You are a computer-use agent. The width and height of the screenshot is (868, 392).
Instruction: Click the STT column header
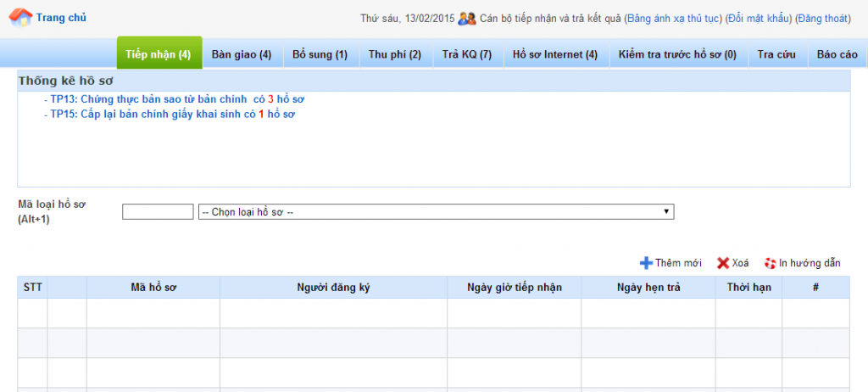point(33,287)
